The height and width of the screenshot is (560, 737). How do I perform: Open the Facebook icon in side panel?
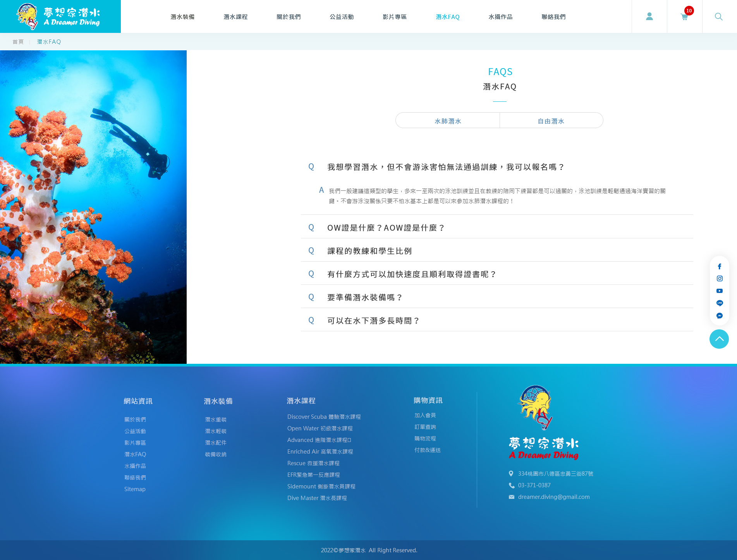pyautogui.click(x=720, y=266)
